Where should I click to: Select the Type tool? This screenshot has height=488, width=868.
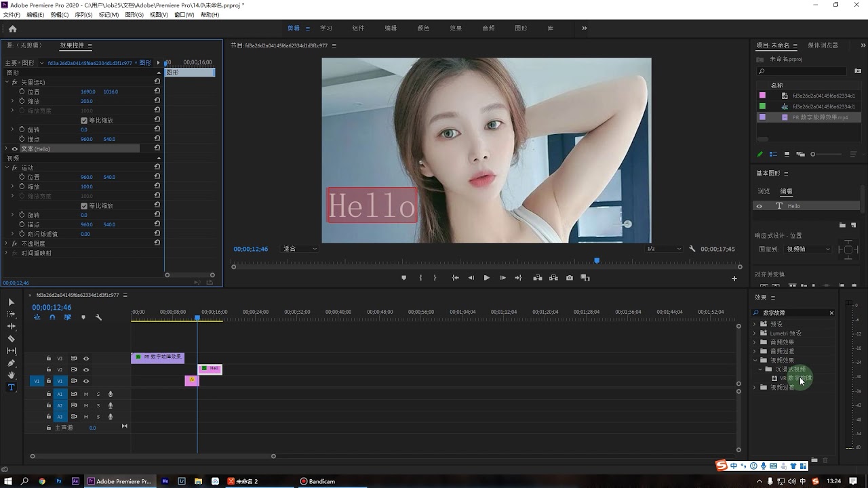tap(11, 387)
